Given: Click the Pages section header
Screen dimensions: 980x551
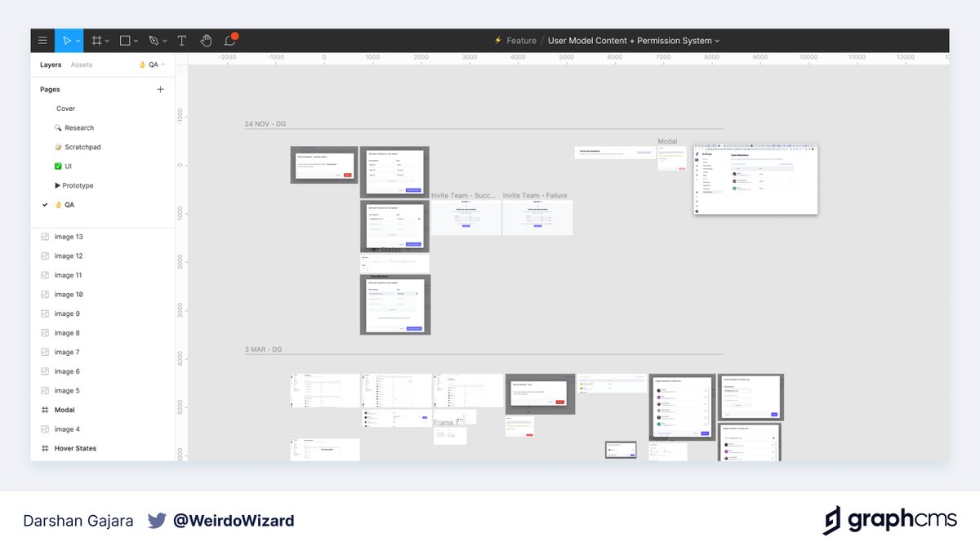Looking at the screenshot, I should click(50, 89).
